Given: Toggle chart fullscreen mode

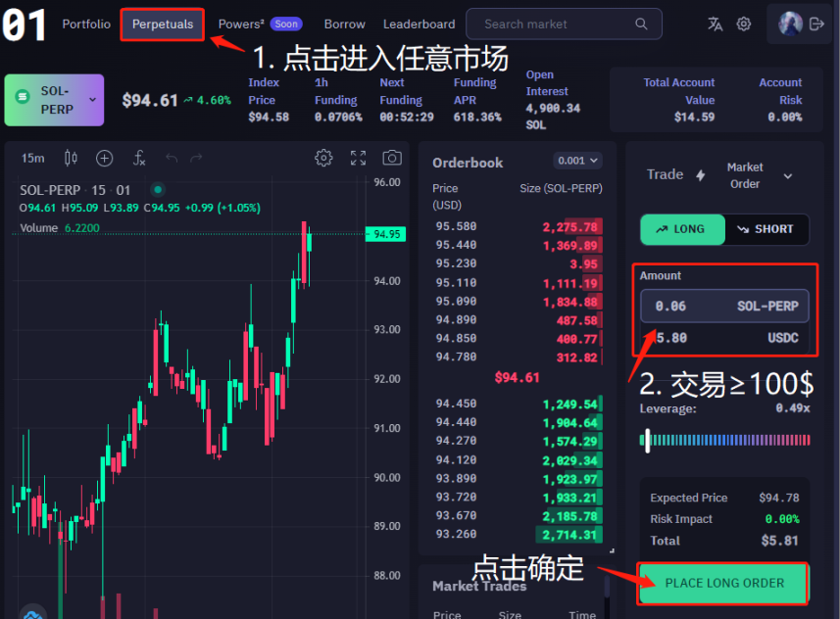Looking at the screenshot, I should tap(358, 159).
